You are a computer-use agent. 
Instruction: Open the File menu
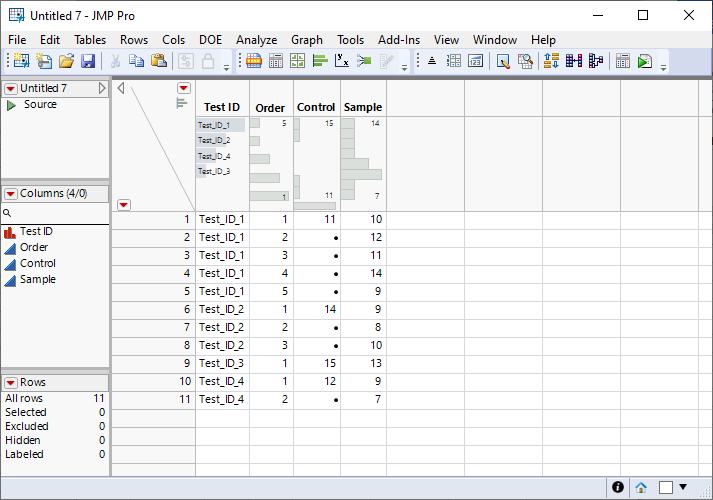pyautogui.click(x=17, y=40)
